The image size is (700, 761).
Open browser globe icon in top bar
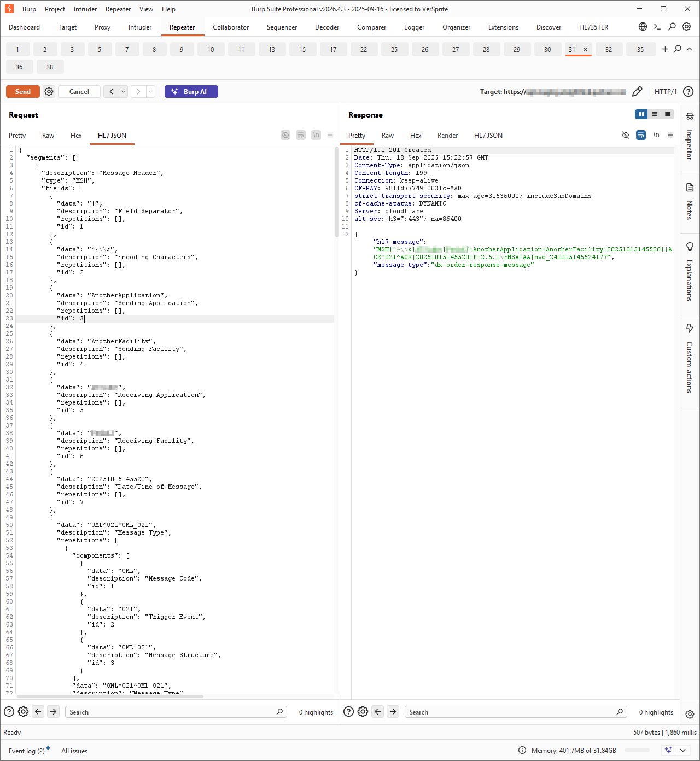643,27
